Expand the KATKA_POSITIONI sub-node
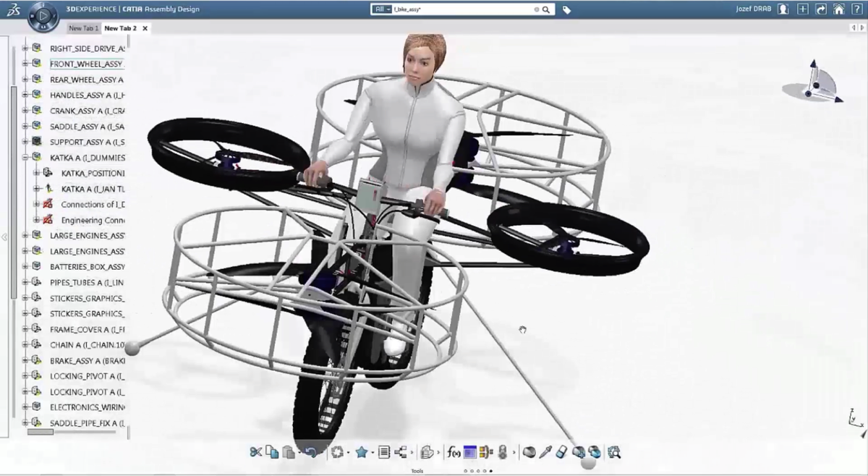The image size is (868, 476). pos(36,173)
